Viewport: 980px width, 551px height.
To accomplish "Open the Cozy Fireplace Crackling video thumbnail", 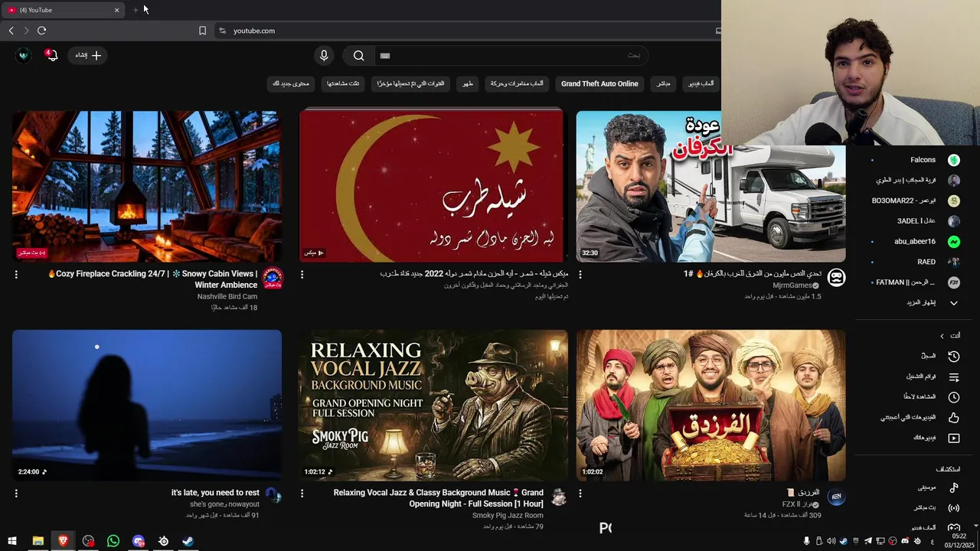I will (x=147, y=186).
